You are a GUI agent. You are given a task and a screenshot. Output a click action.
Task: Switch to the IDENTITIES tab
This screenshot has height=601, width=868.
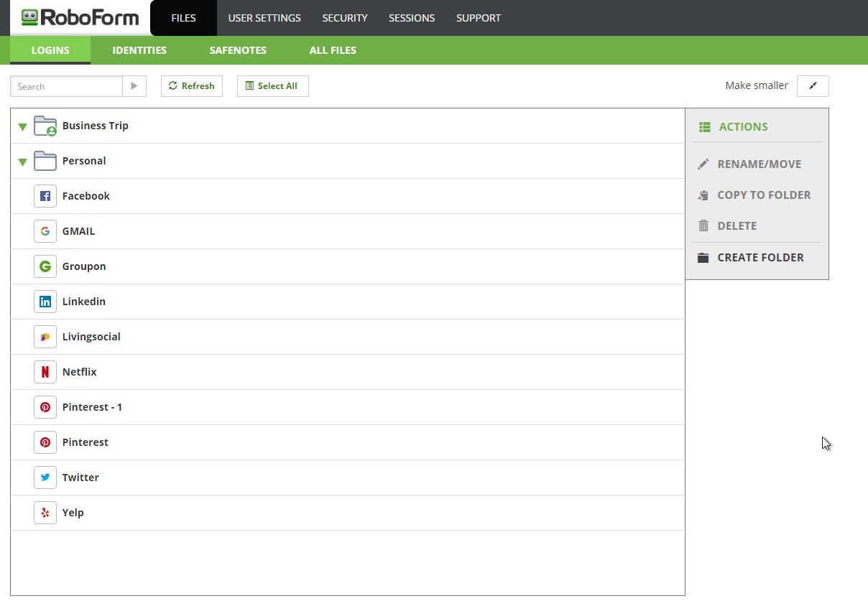click(139, 50)
